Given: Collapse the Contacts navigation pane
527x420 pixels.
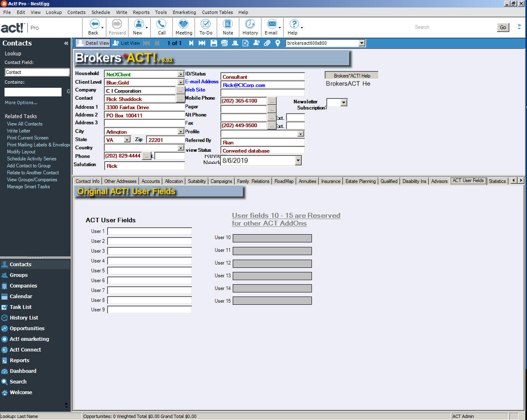Looking at the screenshot, I should click(x=66, y=43).
